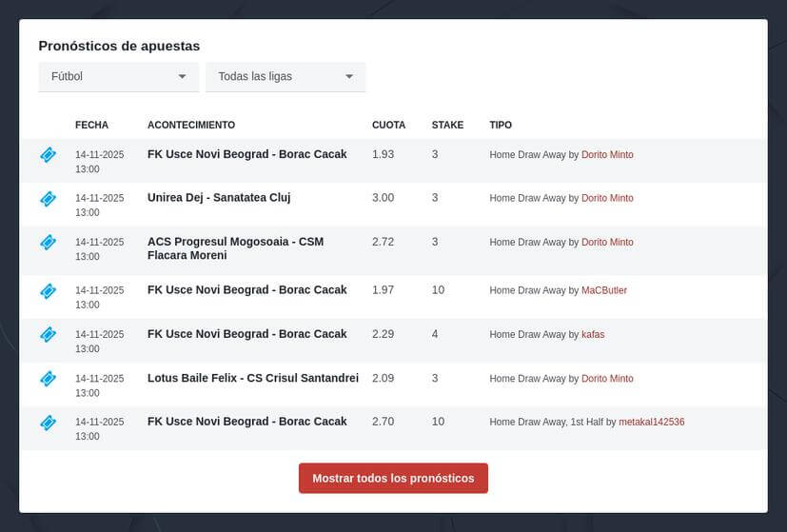Screen dimensions: 787x532
Task: Click ticket icon next to 1.93 odds row
Action: coord(48,155)
